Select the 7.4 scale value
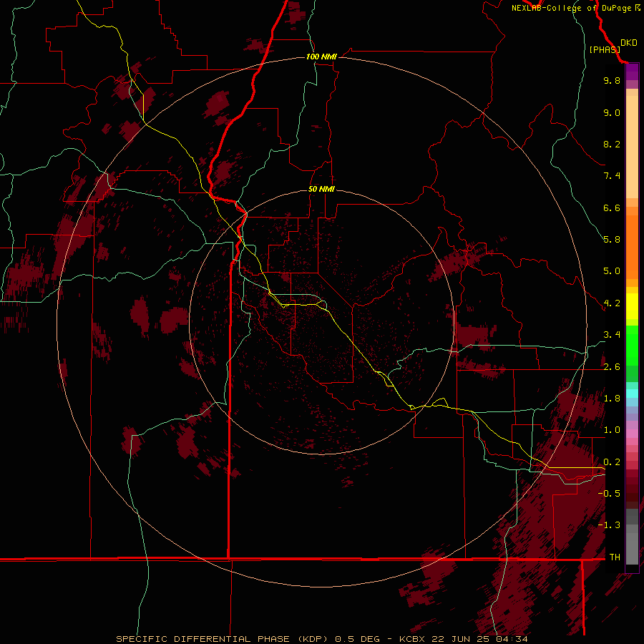 tap(612, 176)
